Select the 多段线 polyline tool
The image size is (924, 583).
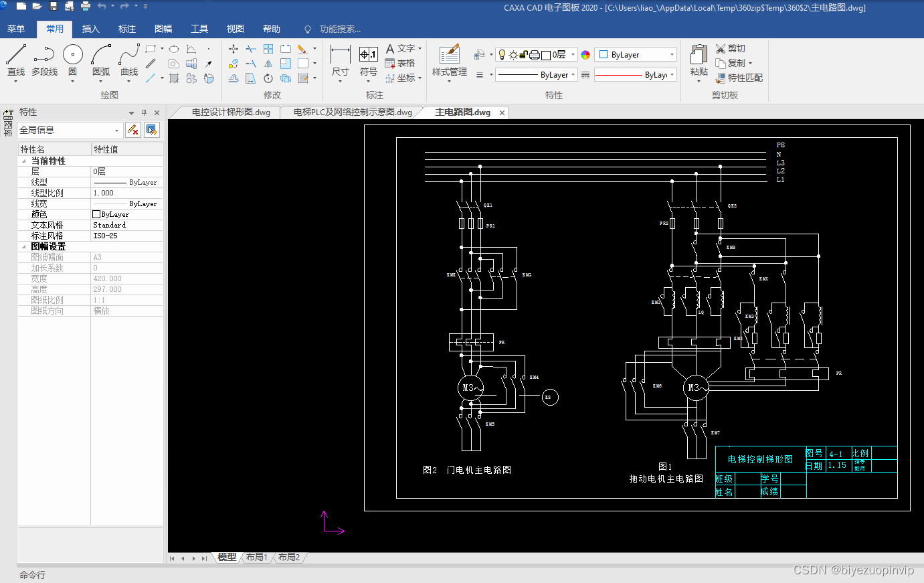tap(44, 60)
